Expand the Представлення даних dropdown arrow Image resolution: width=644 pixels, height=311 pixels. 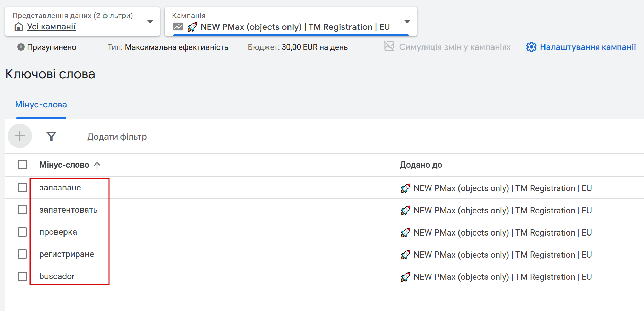[x=150, y=21]
